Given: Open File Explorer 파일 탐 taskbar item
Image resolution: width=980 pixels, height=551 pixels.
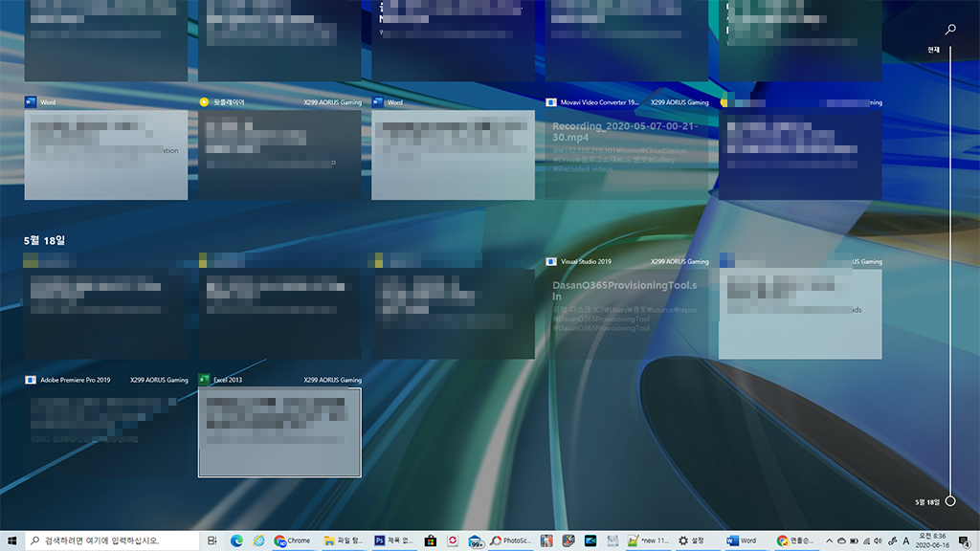Looking at the screenshot, I should [344, 540].
